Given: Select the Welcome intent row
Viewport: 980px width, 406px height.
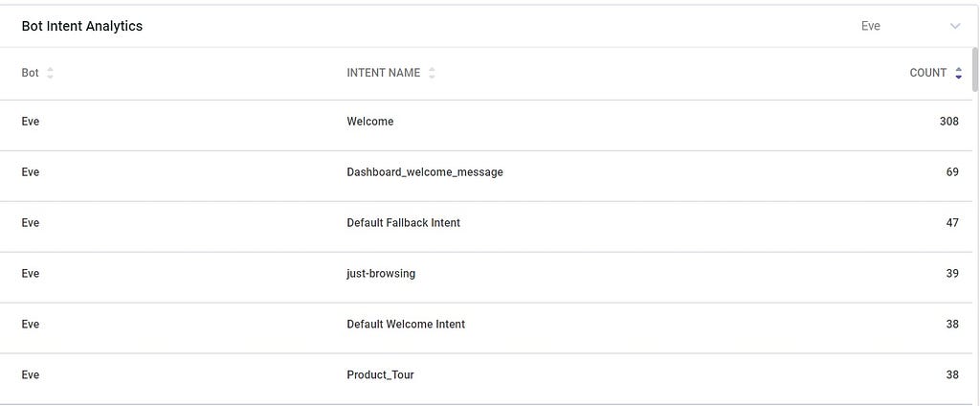Looking at the screenshot, I should 370,122.
